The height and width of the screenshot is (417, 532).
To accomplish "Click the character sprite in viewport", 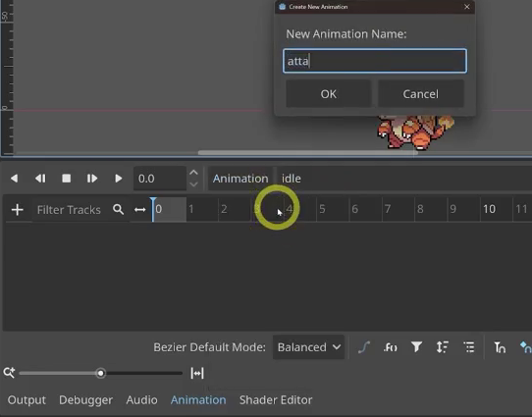I will click(416, 131).
